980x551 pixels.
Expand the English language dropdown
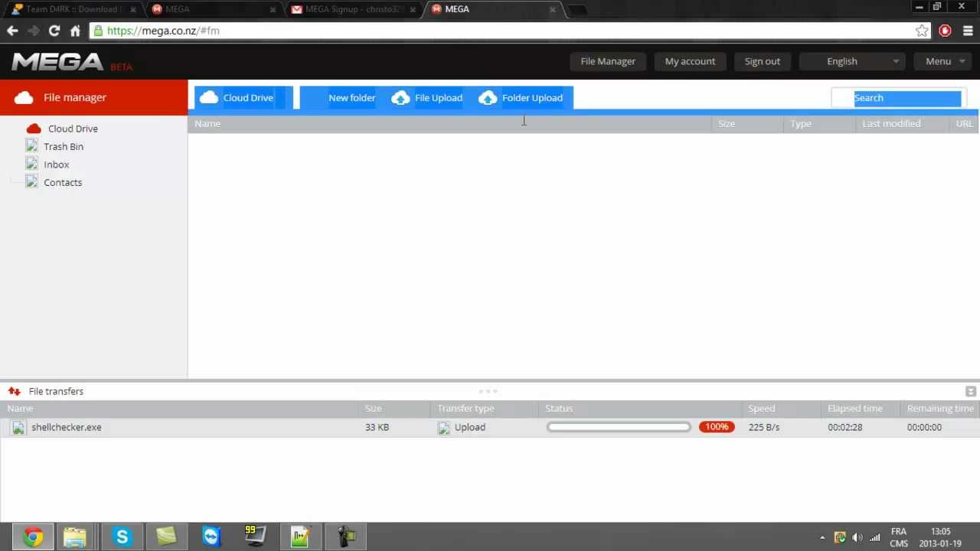tap(852, 61)
